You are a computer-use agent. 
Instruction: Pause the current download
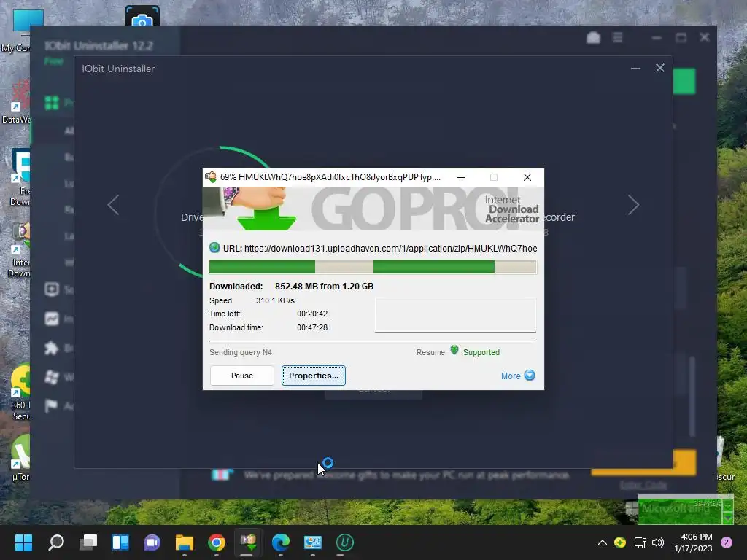tap(241, 376)
